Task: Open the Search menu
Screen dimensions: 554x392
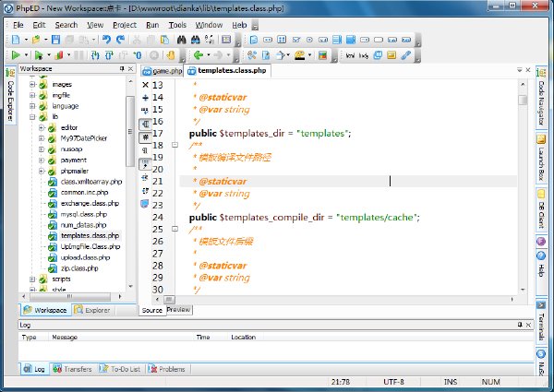Action: 66,25
